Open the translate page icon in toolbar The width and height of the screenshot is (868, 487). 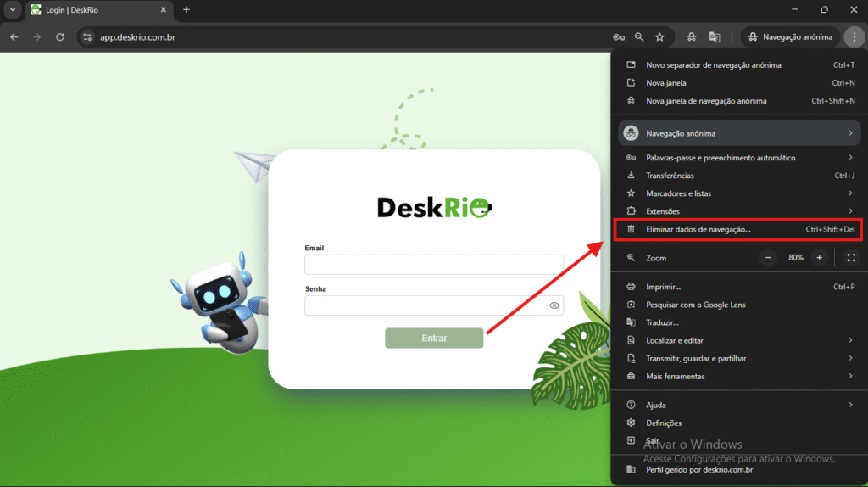(715, 37)
